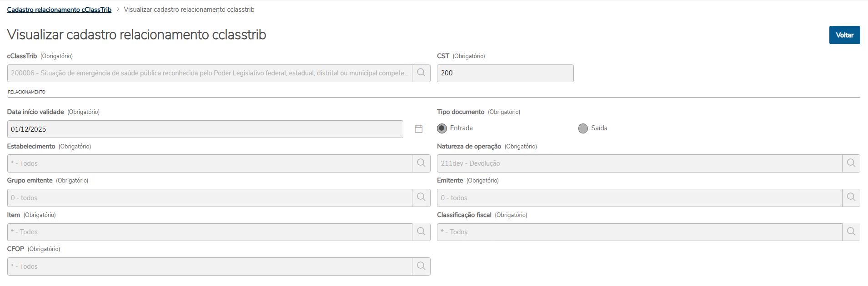The image size is (868, 286).
Task: Select the Saída radio button
Action: tap(583, 128)
